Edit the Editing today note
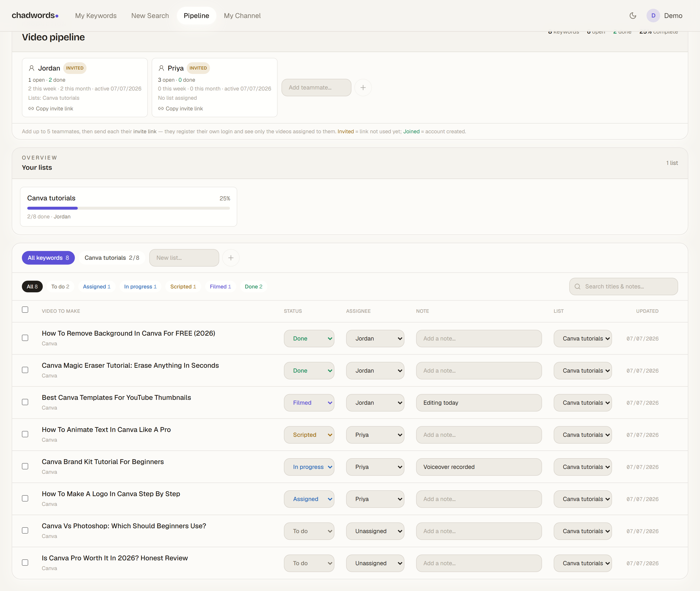The height and width of the screenshot is (591, 700). pos(479,403)
